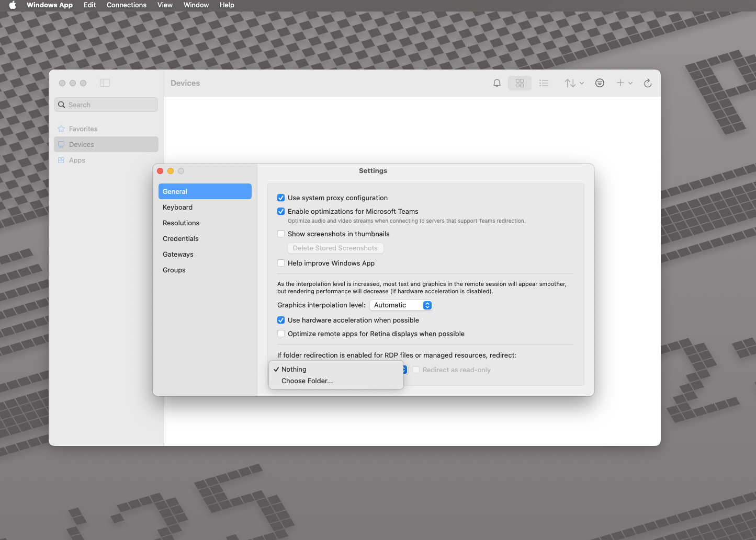756x540 pixels.
Task: Toggle Use hardware acceleration when possible
Action: click(281, 320)
